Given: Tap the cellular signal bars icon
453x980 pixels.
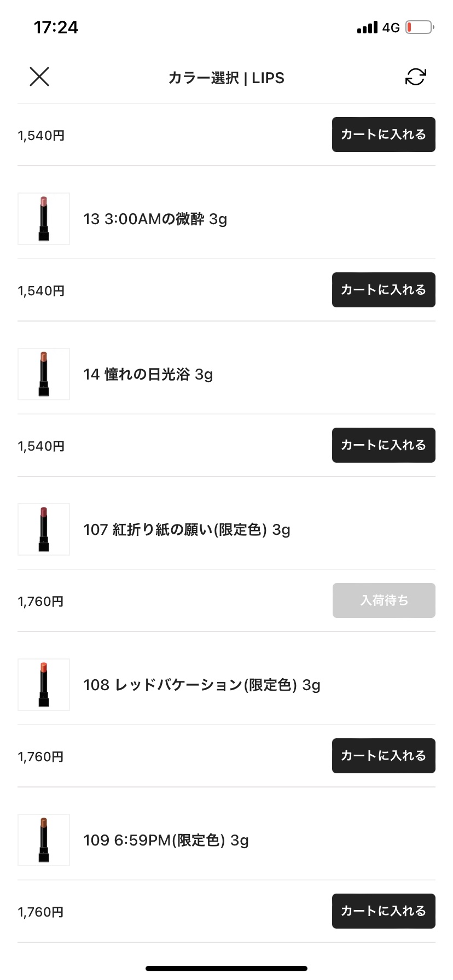Looking at the screenshot, I should coord(367,27).
